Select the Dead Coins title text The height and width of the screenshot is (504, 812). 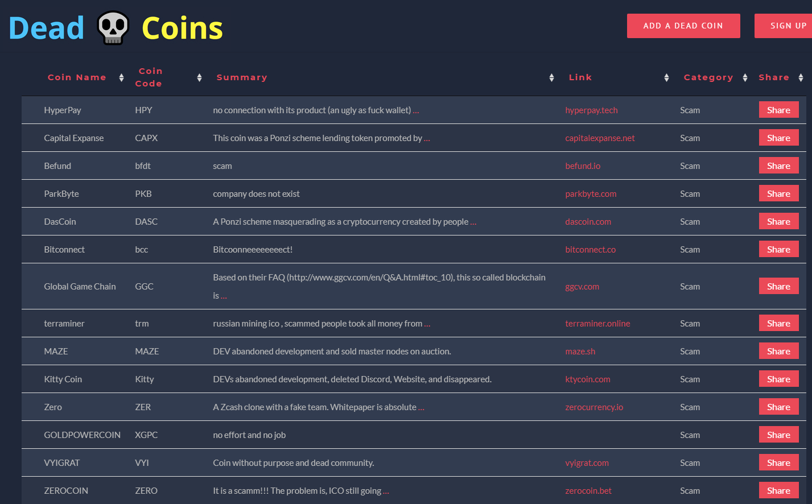116,28
